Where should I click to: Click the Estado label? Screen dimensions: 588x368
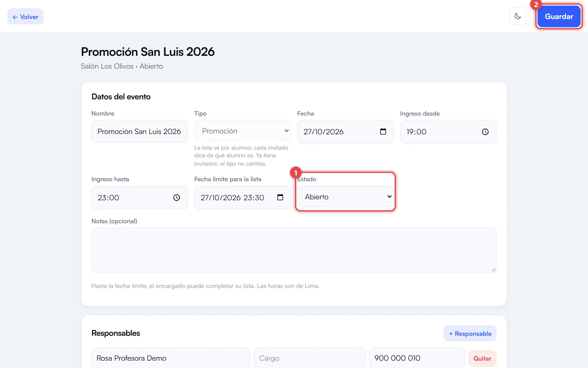click(307, 179)
